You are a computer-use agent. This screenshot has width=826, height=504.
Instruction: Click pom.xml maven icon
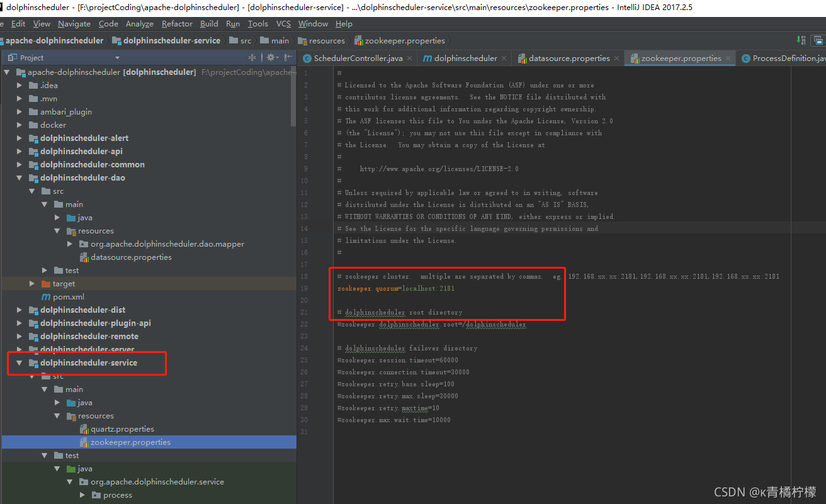[x=46, y=296]
